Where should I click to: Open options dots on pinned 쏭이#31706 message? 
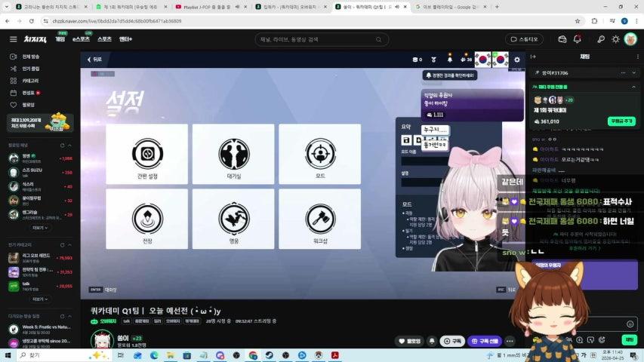click(623, 72)
